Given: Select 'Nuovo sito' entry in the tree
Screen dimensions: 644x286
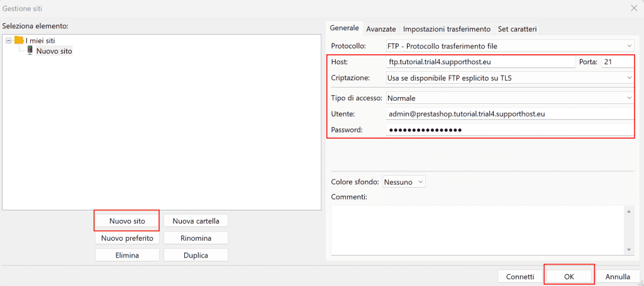Looking at the screenshot, I should [x=54, y=51].
